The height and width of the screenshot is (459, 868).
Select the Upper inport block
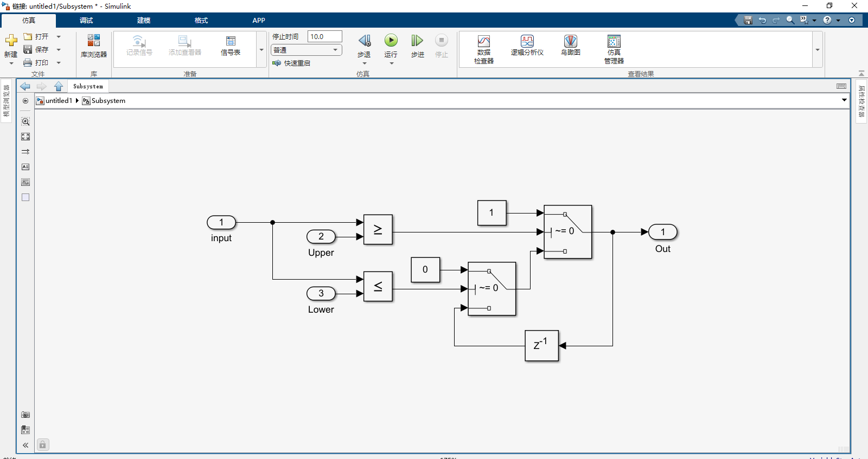click(321, 236)
